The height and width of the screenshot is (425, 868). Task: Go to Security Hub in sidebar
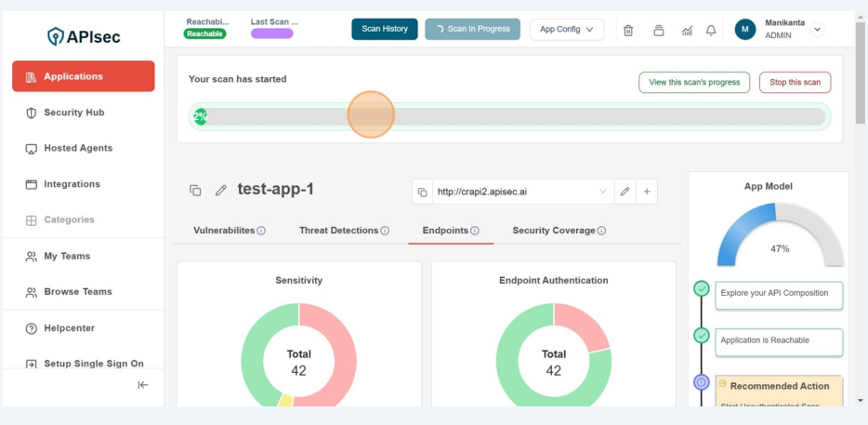74,113
